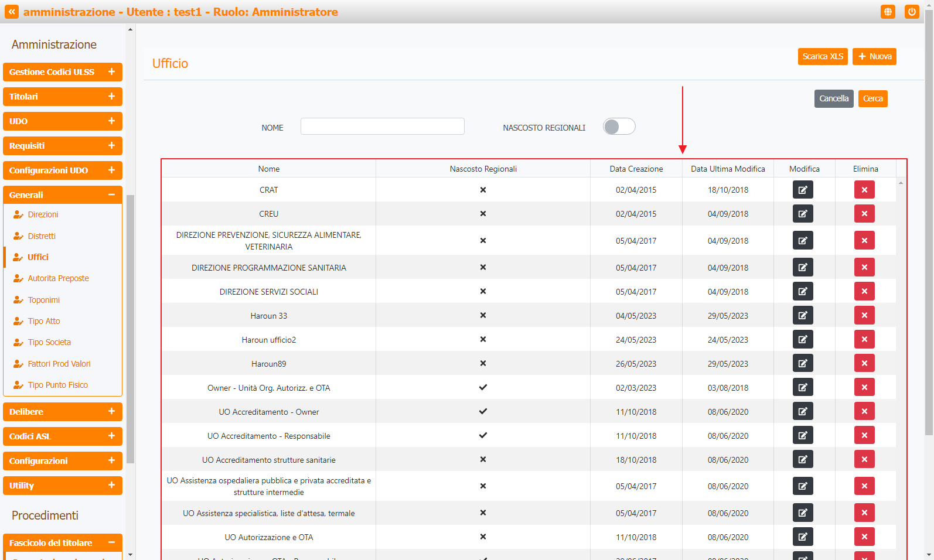The width and height of the screenshot is (934, 560).
Task: Remove the Haroun89 entry
Action: [864, 364]
